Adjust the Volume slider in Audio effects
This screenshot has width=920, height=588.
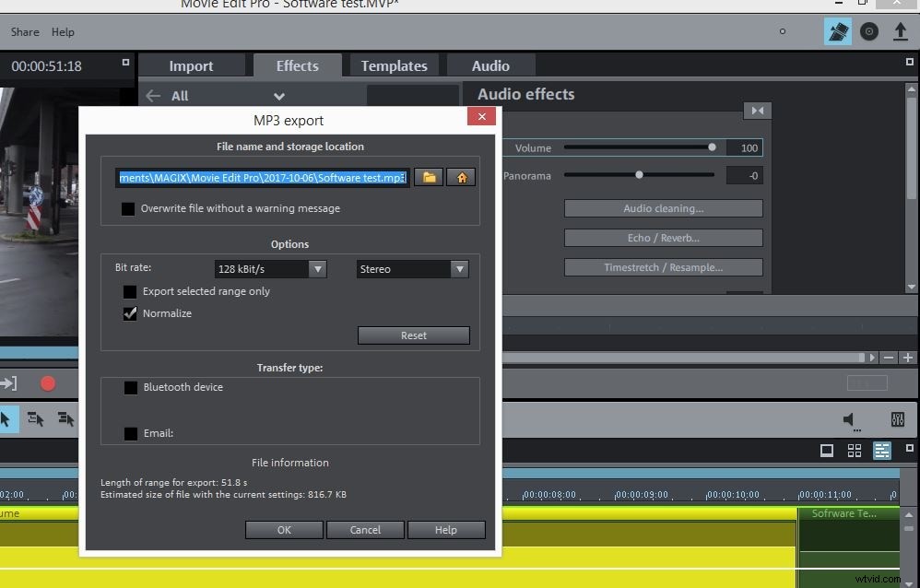711,147
